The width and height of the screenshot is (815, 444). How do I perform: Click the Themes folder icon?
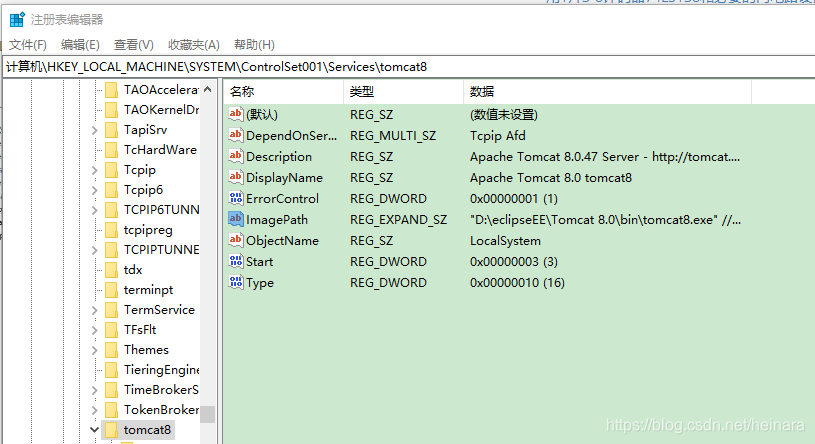(x=111, y=350)
